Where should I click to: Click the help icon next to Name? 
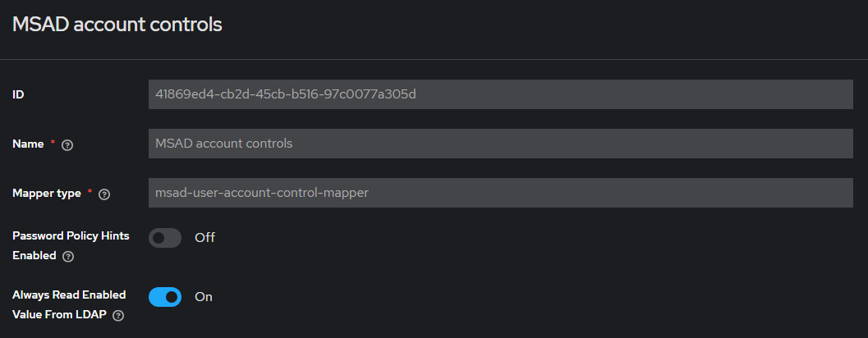[67, 145]
